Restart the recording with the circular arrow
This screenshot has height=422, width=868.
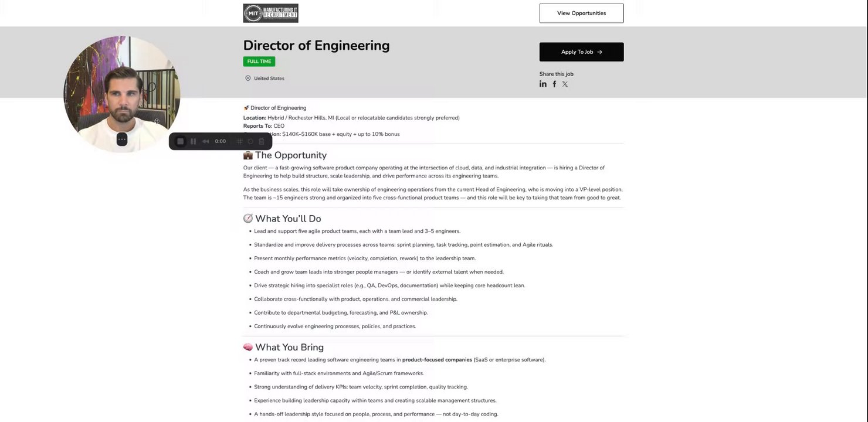coord(250,141)
